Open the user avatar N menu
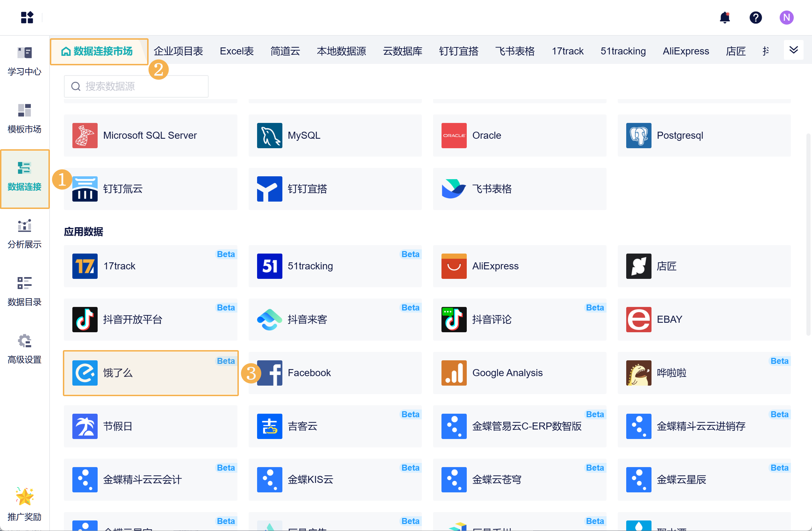This screenshot has height=531, width=812. [x=786, y=18]
